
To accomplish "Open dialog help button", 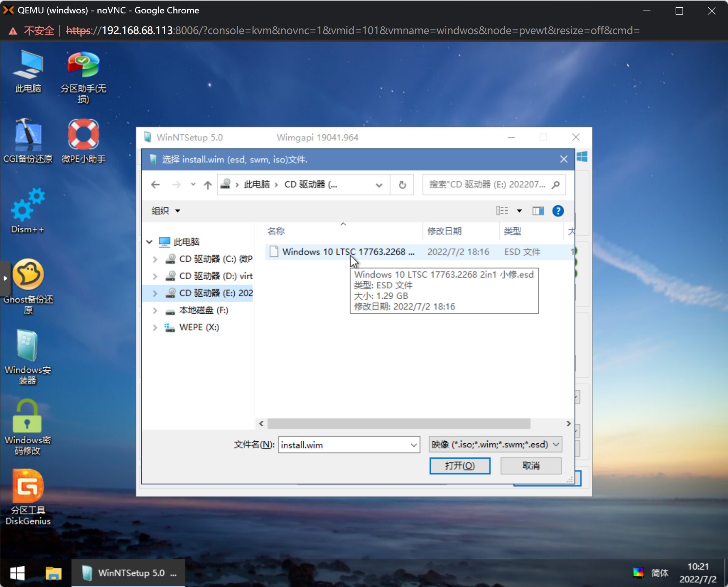I will coord(558,211).
